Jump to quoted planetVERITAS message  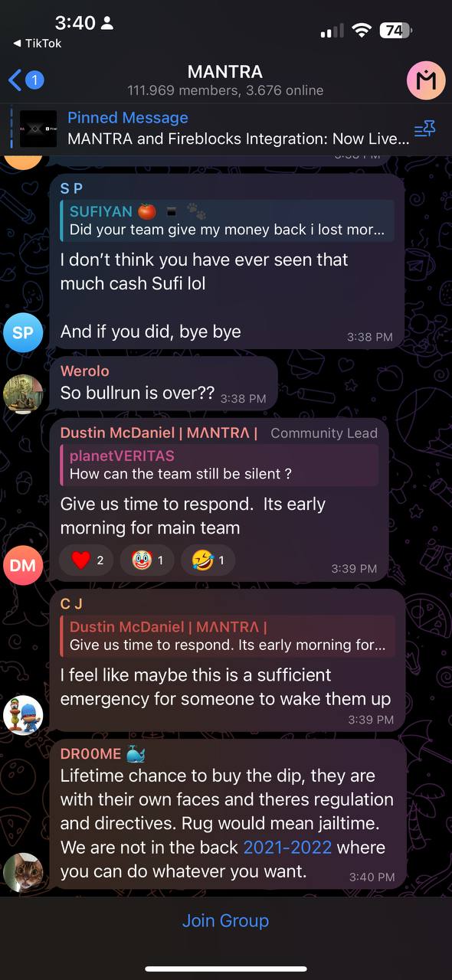click(x=219, y=465)
